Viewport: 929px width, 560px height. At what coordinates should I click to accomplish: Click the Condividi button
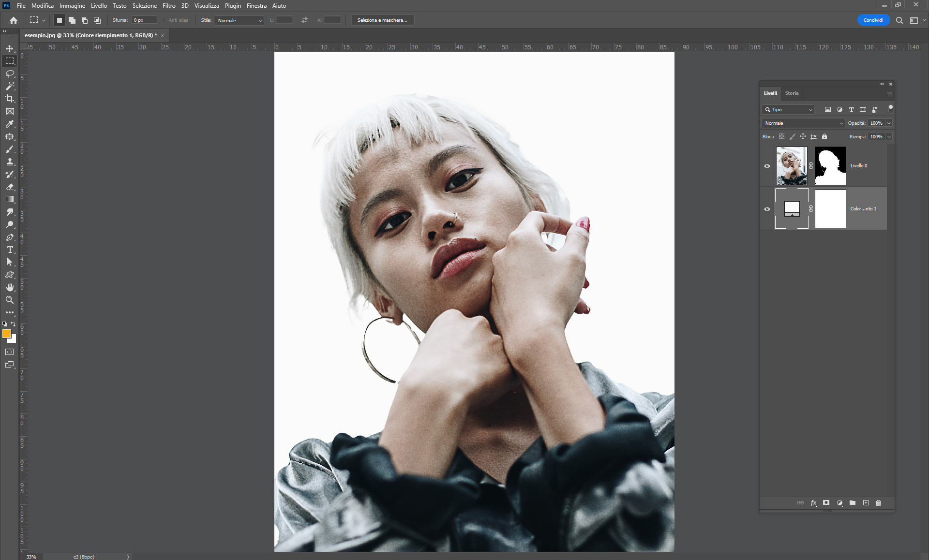click(x=873, y=20)
